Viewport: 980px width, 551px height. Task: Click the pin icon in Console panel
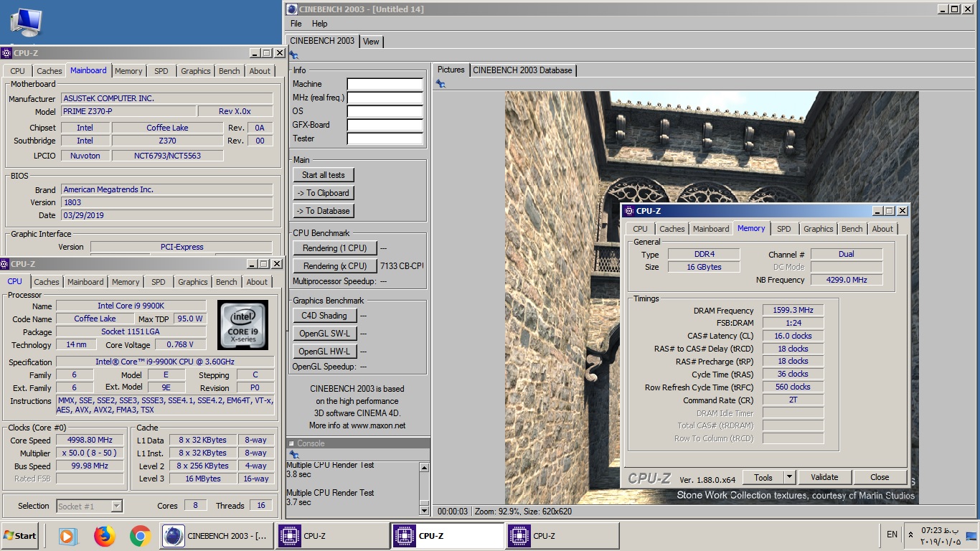[x=293, y=455]
